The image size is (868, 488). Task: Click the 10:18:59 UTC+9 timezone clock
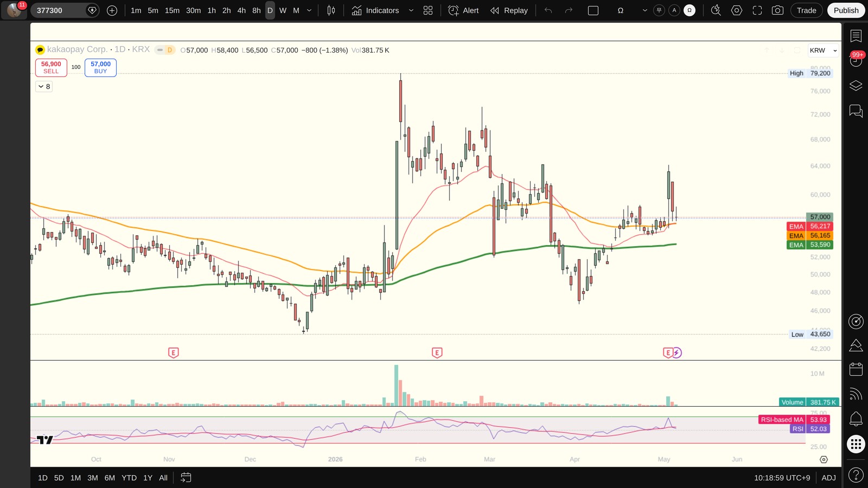click(x=782, y=478)
